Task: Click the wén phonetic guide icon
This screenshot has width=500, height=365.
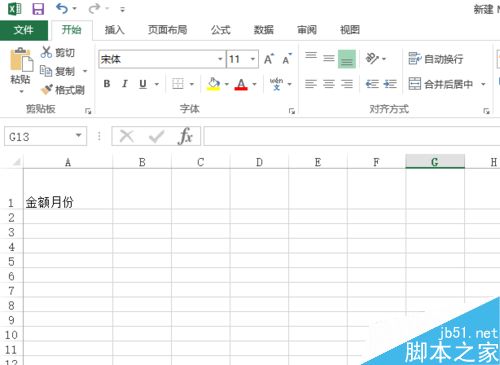Action: (x=276, y=84)
